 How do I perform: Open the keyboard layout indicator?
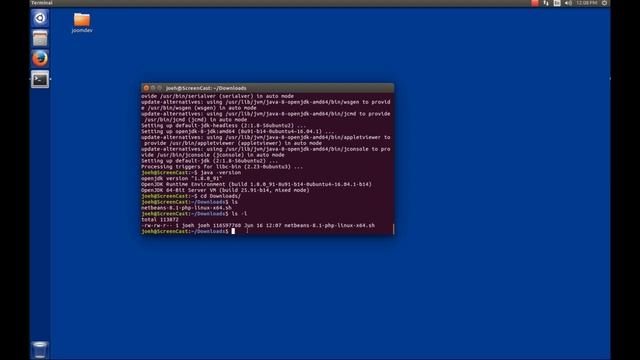(557, 3)
